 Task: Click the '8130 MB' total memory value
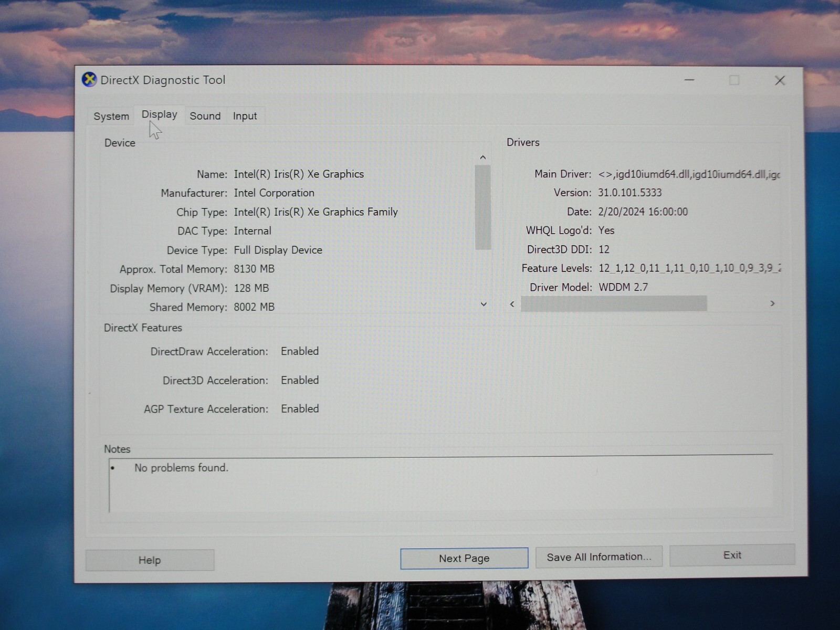pyautogui.click(x=254, y=269)
